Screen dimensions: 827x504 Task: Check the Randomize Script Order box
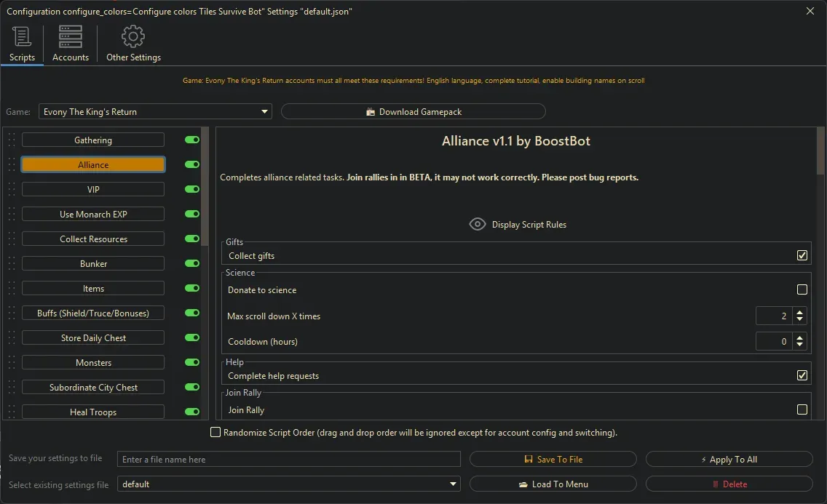pyautogui.click(x=215, y=432)
